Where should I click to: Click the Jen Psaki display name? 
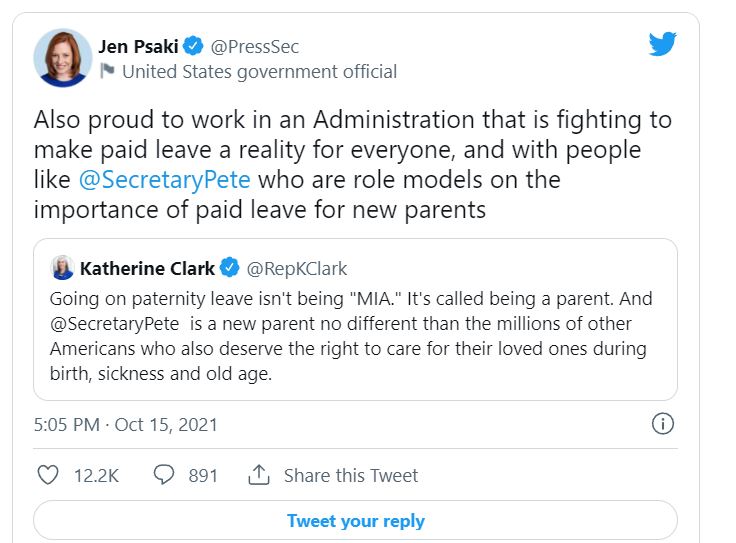pos(138,46)
